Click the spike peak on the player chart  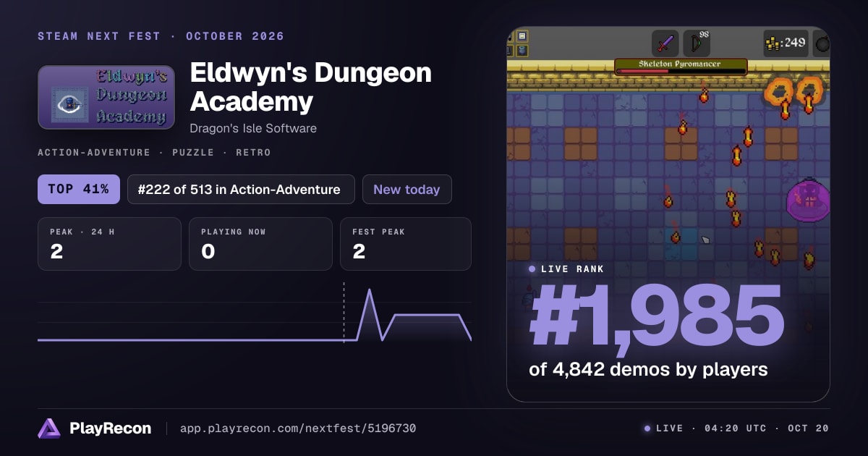[370, 291]
